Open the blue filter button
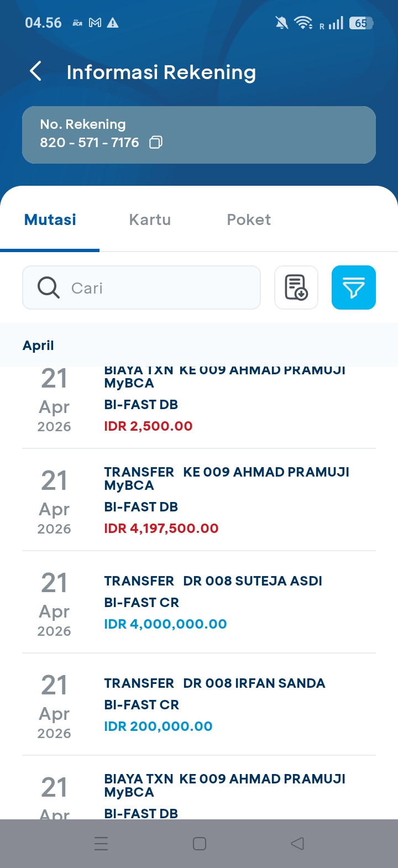The height and width of the screenshot is (868, 398). [x=354, y=287]
